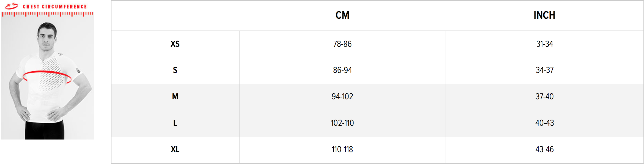The width and height of the screenshot is (644, 164).
Task: Click the 78-86 cm cell
Action: pos(342,44)
